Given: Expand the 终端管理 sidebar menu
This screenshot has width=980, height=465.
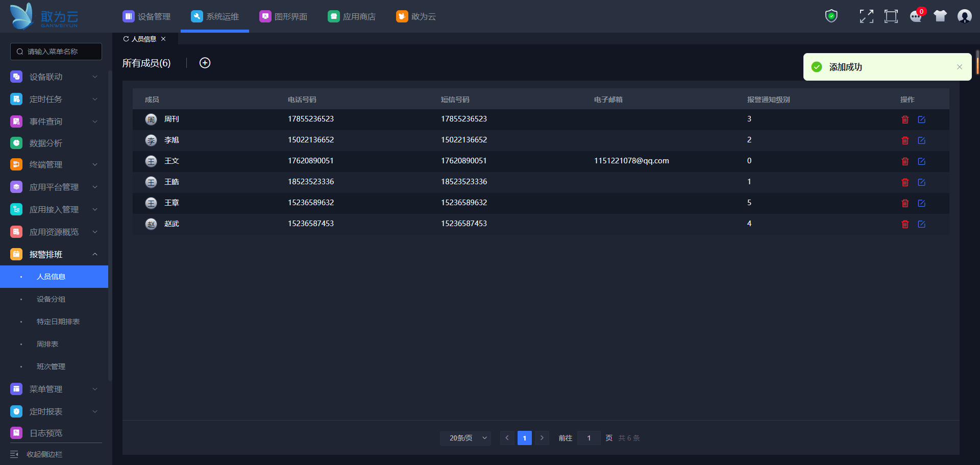Looking at the screenshot, I should coord(54,164).
